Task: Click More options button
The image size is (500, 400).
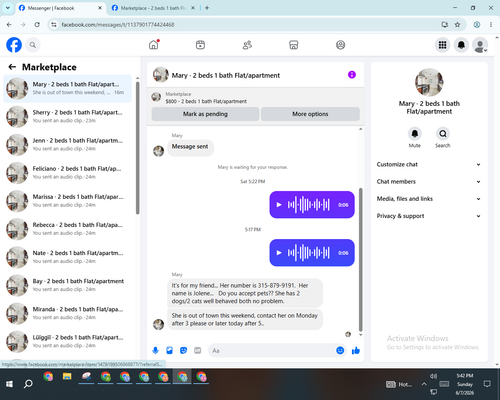Action: coord(310,114)
